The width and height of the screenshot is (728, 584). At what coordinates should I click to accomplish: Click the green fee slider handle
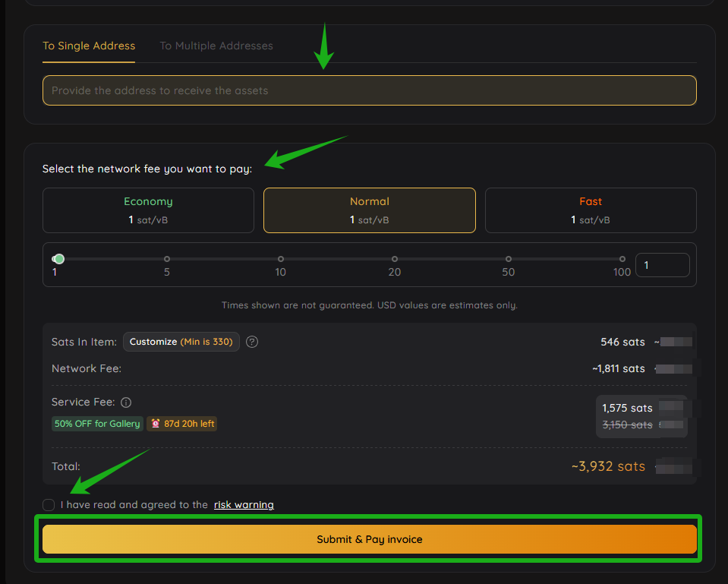click(x=59, y=259)
